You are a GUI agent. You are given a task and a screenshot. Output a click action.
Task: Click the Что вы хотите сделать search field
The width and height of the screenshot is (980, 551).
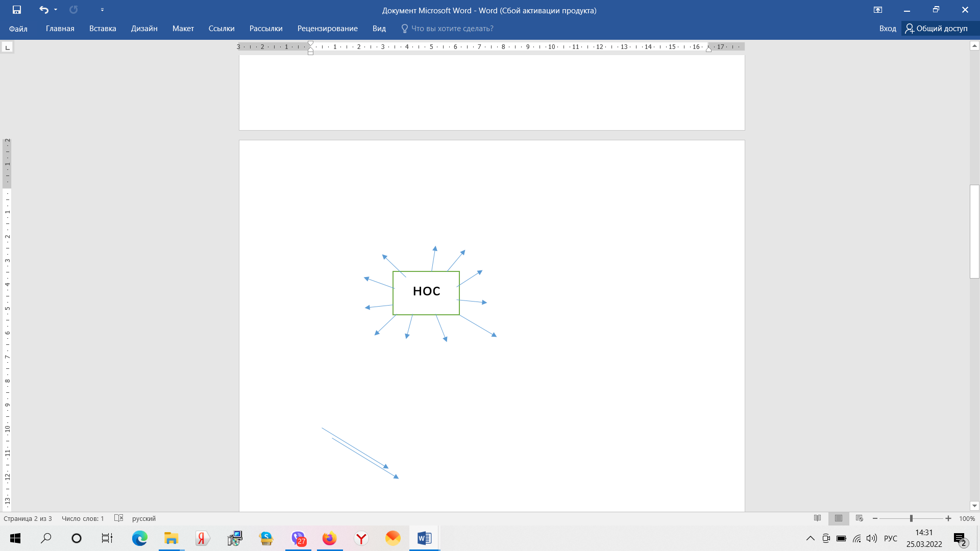(452, 29)
